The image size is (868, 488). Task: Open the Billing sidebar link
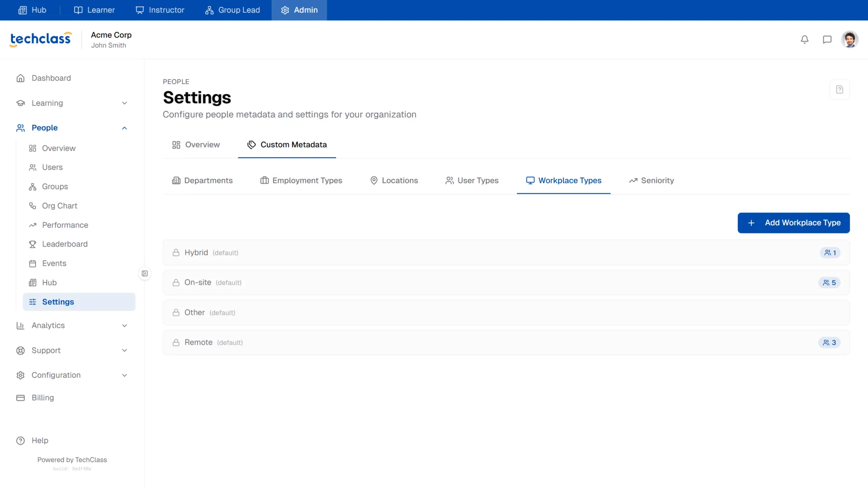72,398
